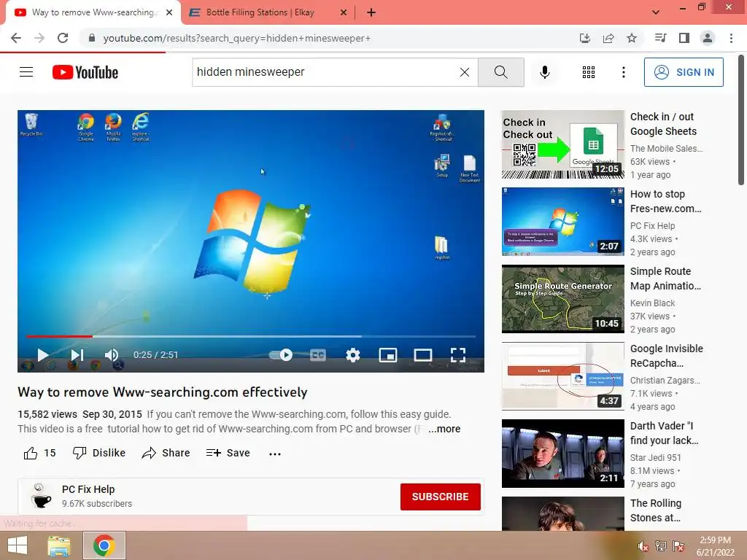747x560 pixels.
Task: Click the channel name The Mobile Sales
Action: 666,149
